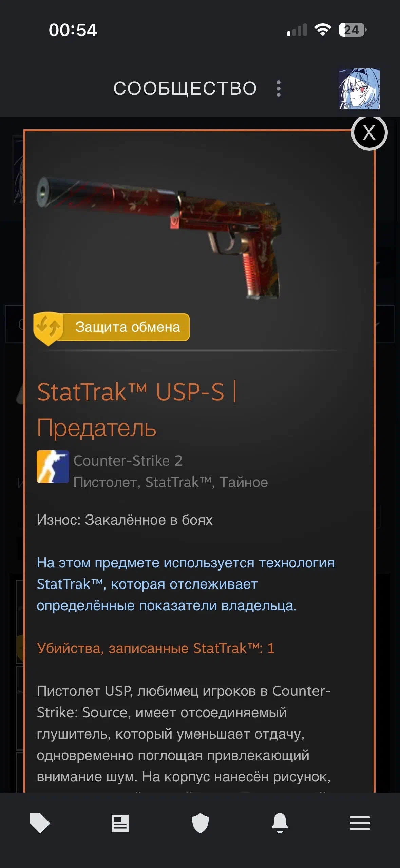
Task: Tap the three-dot menu beside СООБЩЕСТВО
Action: click(x=279, y=89)
